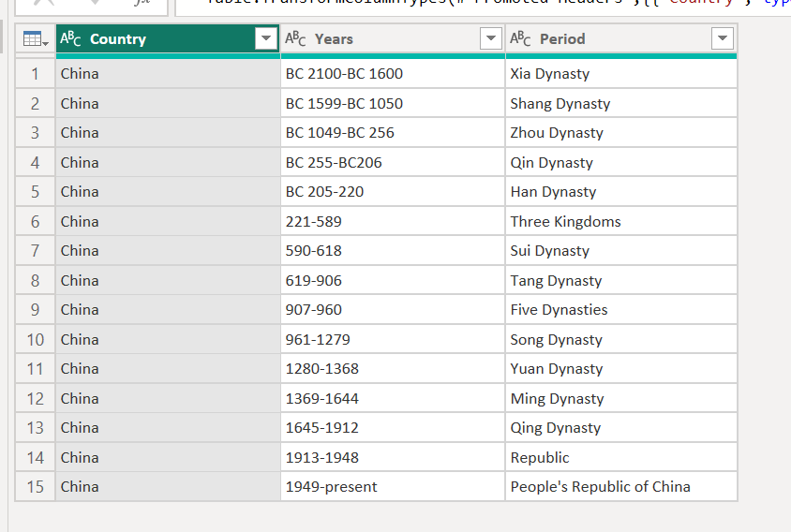Open the Country column filter dropdown
This screenshot has height=532, width=791.
click(266, 38)
